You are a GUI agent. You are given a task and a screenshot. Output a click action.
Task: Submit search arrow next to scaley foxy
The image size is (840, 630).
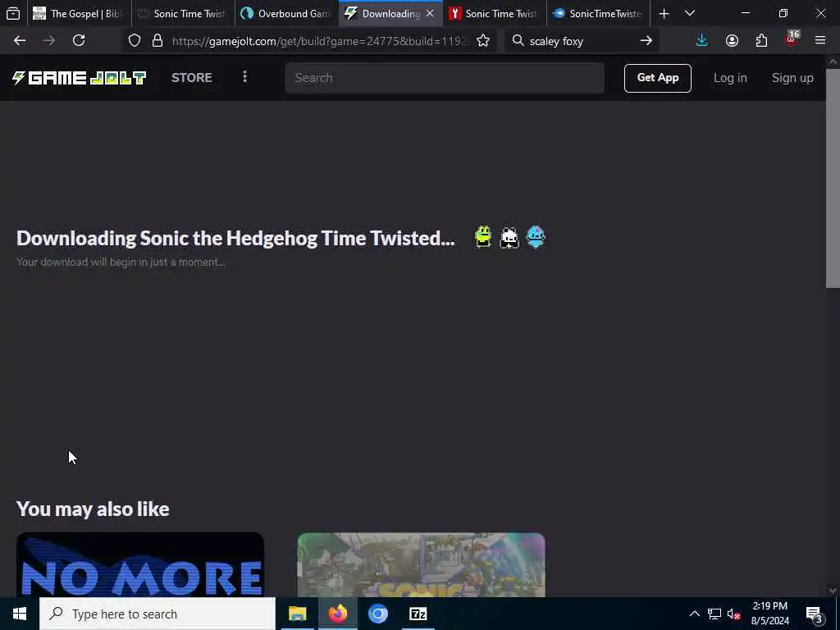coord(646,41)
